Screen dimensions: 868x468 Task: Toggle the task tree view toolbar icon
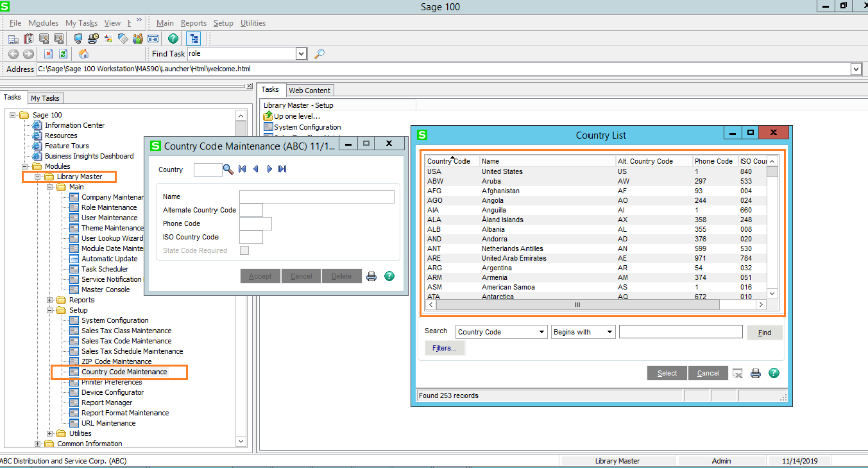[x=193, y=39]
